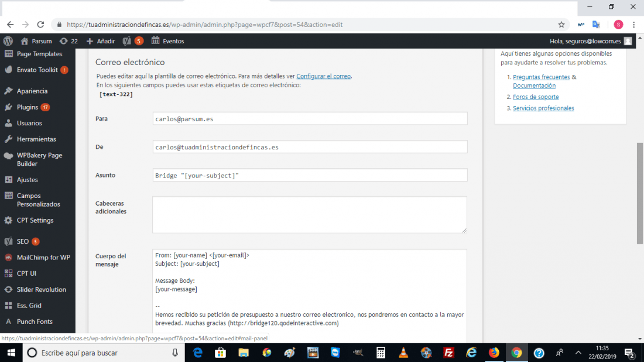
Task: Open the Windows Start menu
Action: tap(11, 353)
